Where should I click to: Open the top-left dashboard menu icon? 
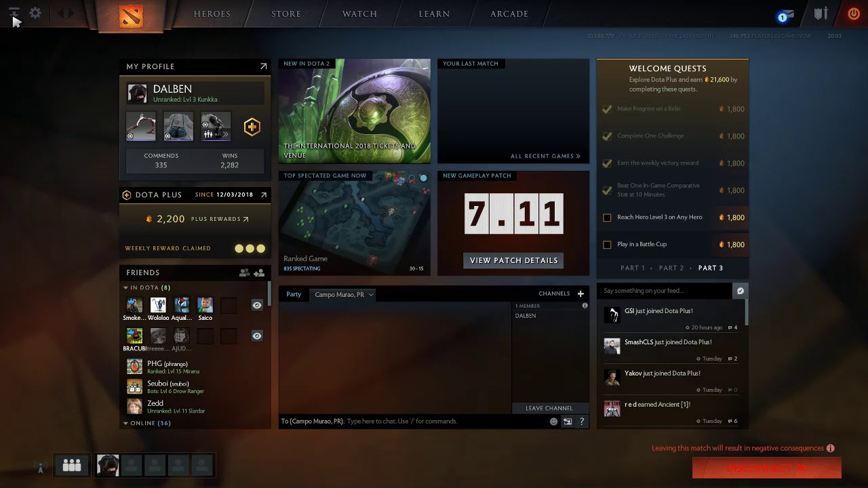(14, 13)
